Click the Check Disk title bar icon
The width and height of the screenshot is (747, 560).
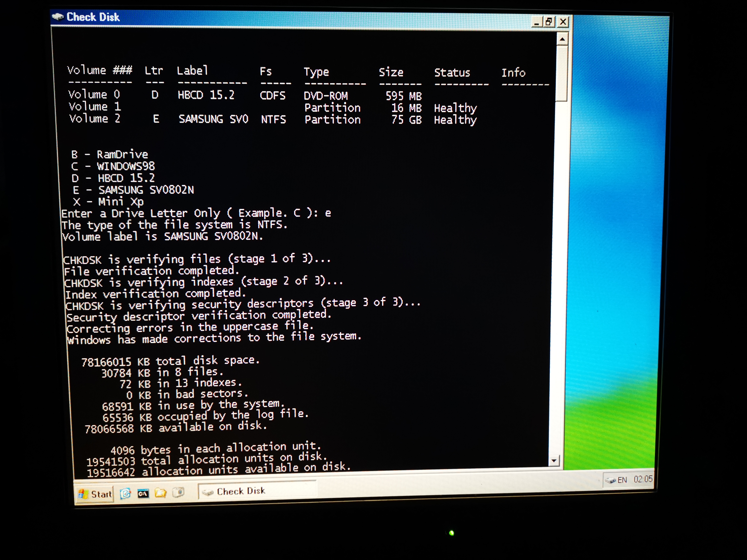click(x=58, y=17)
